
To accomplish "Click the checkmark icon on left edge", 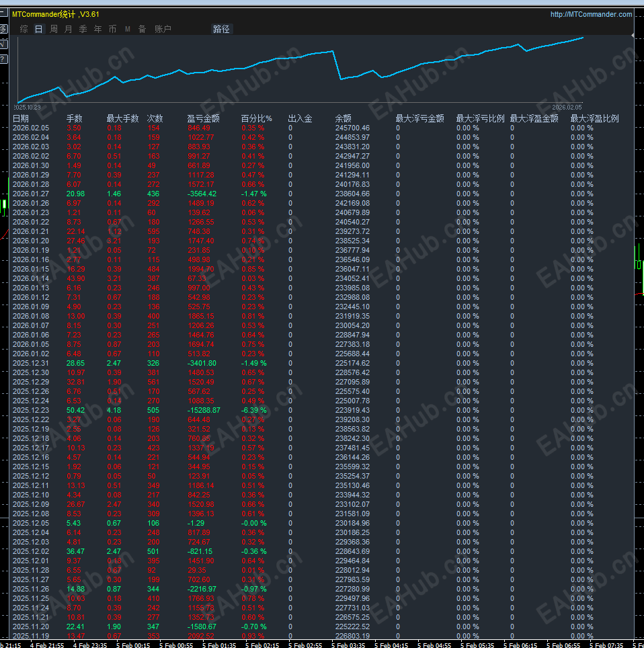I will (3, 44).
